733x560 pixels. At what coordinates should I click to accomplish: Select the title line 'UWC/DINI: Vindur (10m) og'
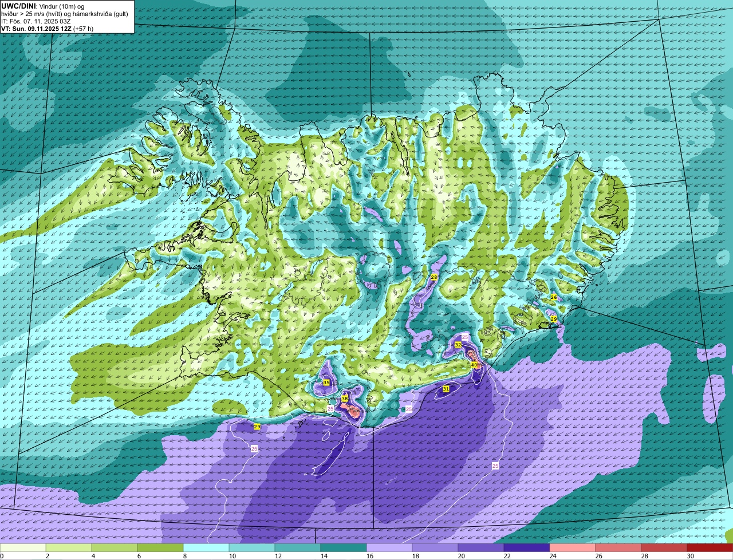point(43,6)
